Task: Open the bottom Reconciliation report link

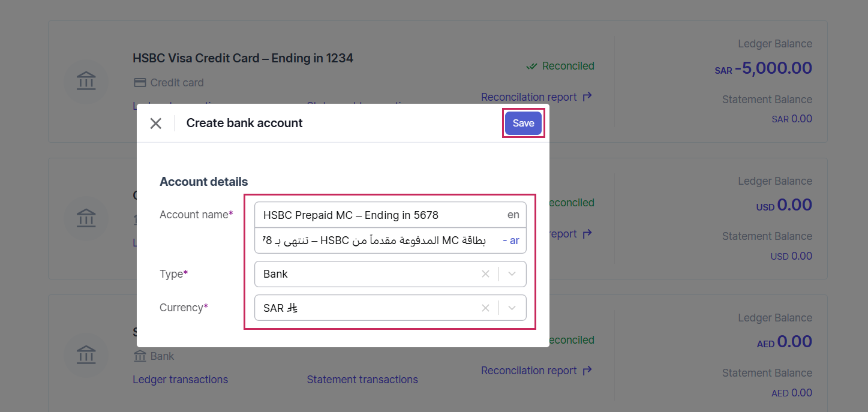Action: pos(536,371)
